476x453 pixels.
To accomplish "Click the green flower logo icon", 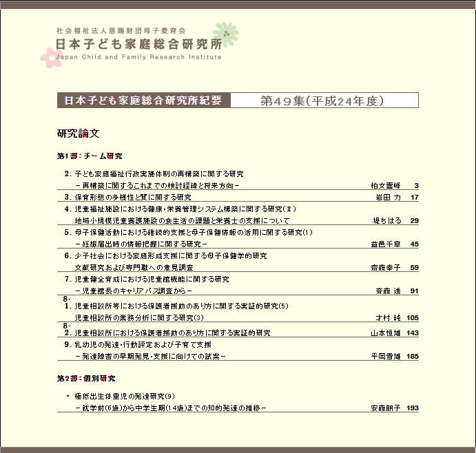I will 225,33.
